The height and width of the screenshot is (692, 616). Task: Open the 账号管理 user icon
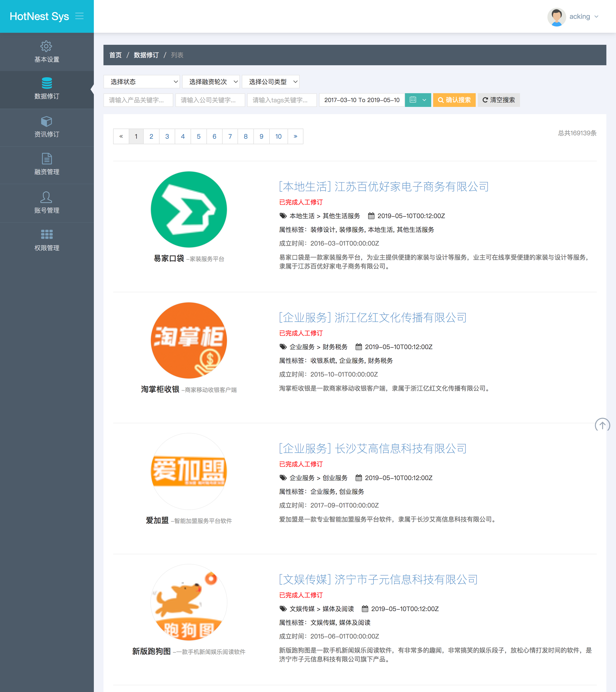click(46, 197)
